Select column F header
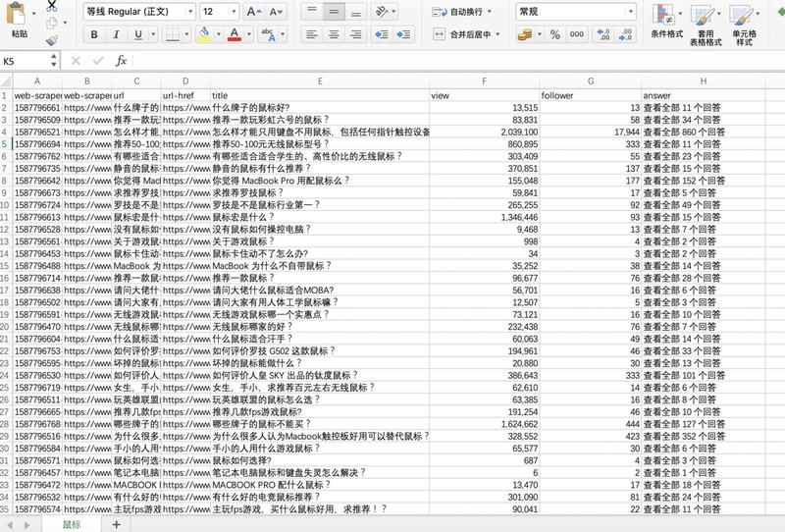785x532 pixels. tap(484, 81)
